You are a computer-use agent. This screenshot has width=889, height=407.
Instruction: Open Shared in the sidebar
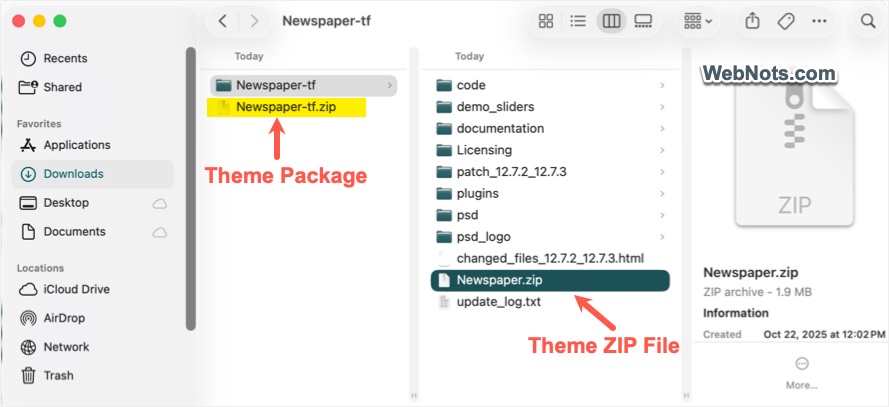click(x=93, y=87)
